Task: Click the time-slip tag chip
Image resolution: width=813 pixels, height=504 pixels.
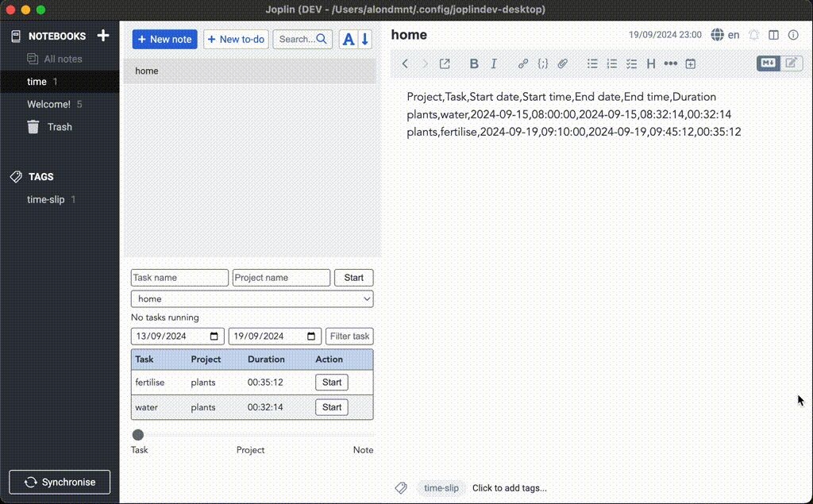Action: [x=441, y=488]
